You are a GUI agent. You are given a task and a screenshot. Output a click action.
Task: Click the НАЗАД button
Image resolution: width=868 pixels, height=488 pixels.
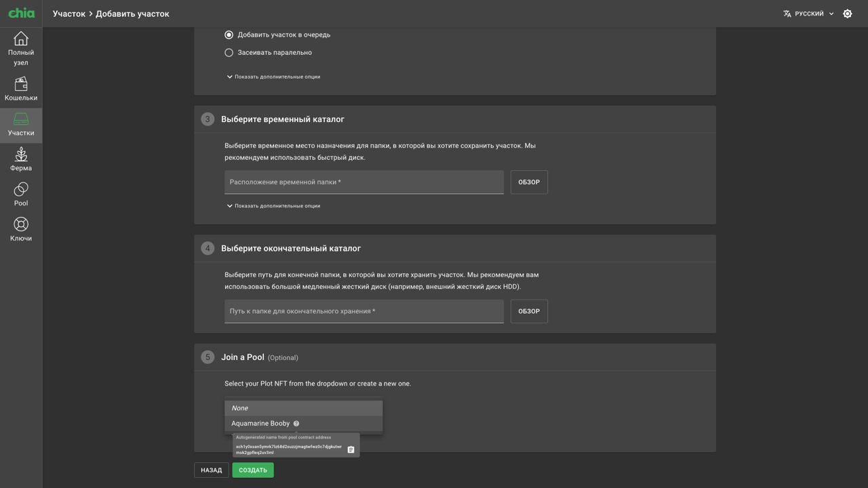point(211,470)
